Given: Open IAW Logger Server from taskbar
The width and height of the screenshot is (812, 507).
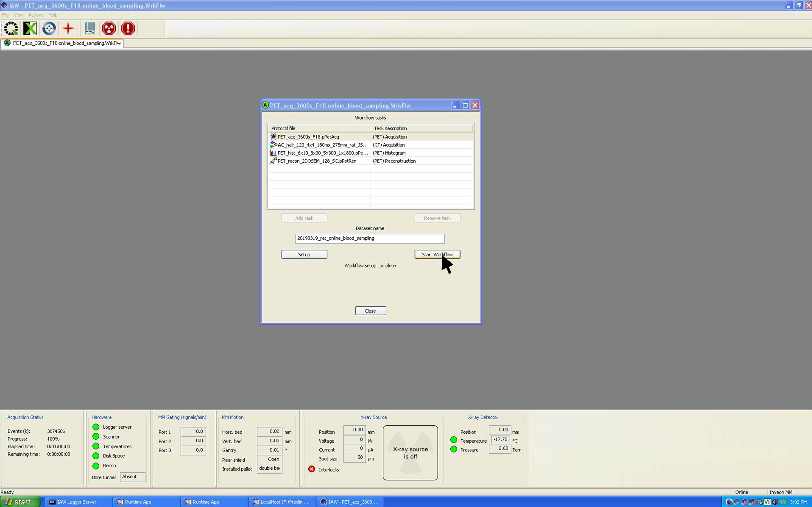Looking at the screenshot, I should point(76,502).
